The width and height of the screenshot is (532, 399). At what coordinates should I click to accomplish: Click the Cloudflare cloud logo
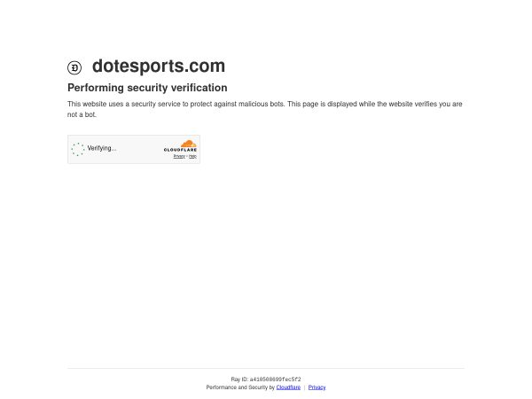click(x=181, y=146)
